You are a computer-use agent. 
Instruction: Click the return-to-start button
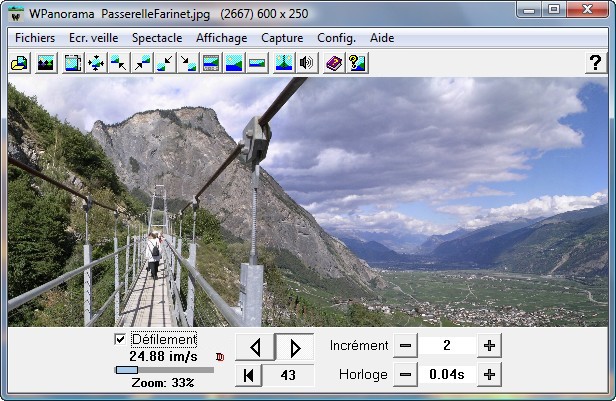tap(248, 375)
